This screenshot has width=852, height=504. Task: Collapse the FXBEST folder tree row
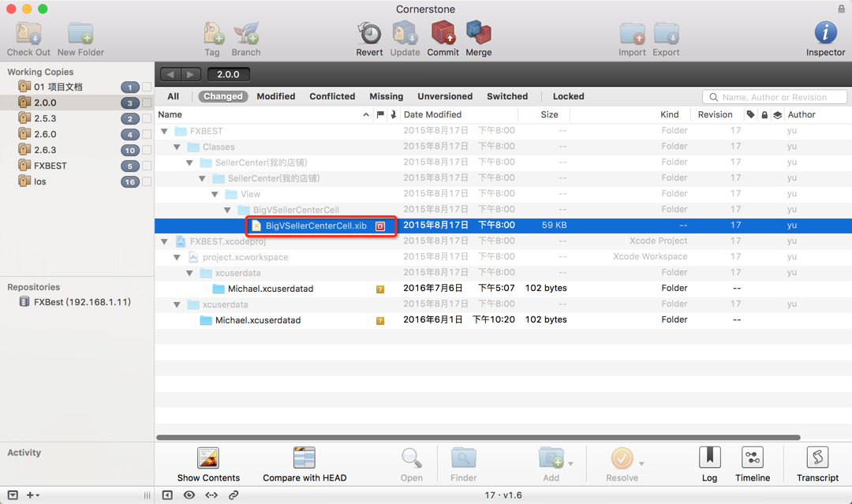(x=164, y=131)
